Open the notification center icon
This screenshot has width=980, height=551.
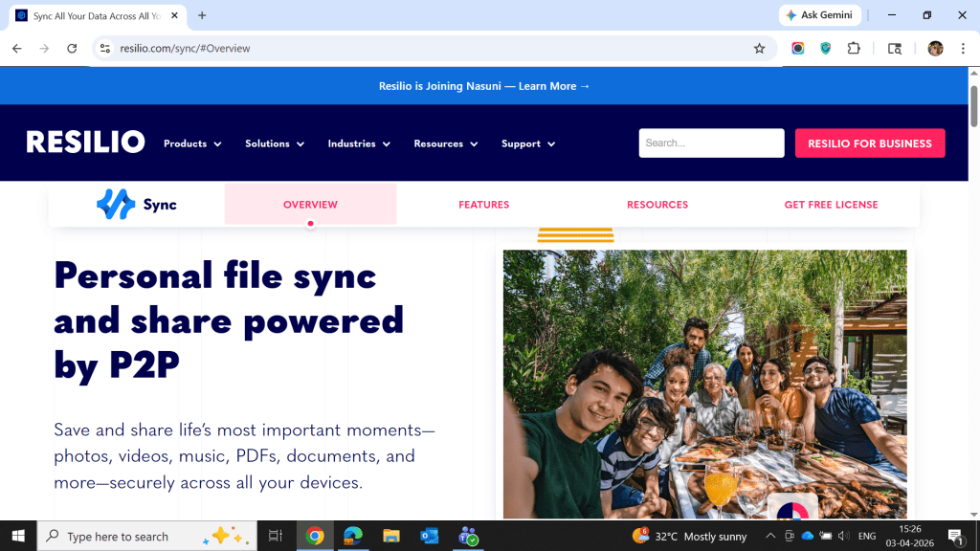point(954,536)
